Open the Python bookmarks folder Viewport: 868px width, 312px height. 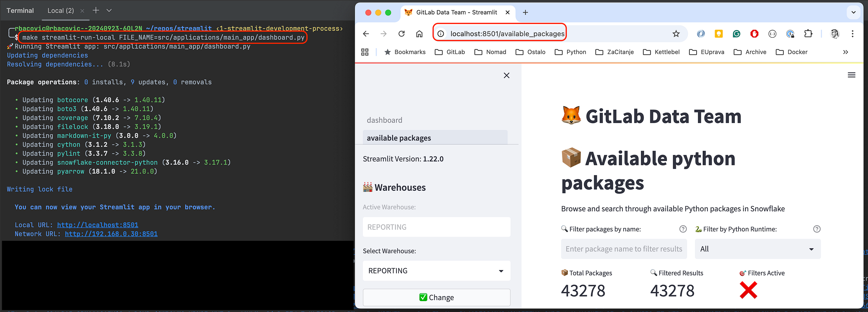570,52
